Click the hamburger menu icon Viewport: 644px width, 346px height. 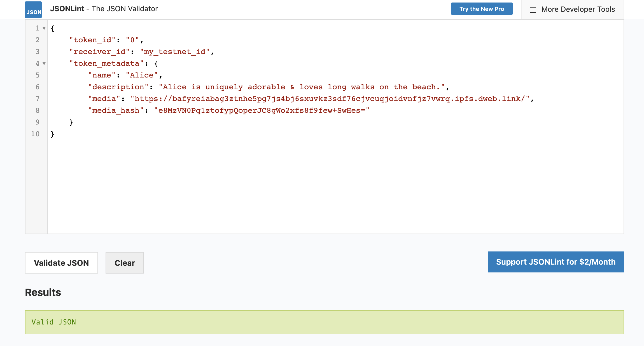point(533,10)
